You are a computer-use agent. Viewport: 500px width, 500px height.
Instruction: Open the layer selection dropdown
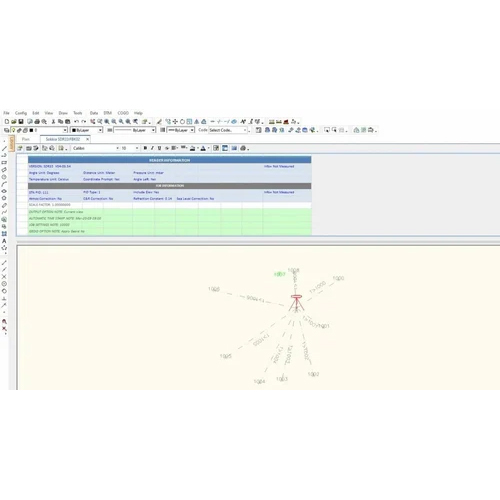(x=65, y=130)
